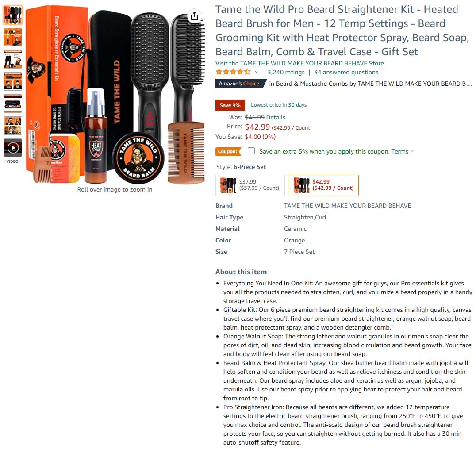Image resolution: width=476 pixels, height=449 pixels.
Task: Open the 3,240 ratings link
Action: 286,72
